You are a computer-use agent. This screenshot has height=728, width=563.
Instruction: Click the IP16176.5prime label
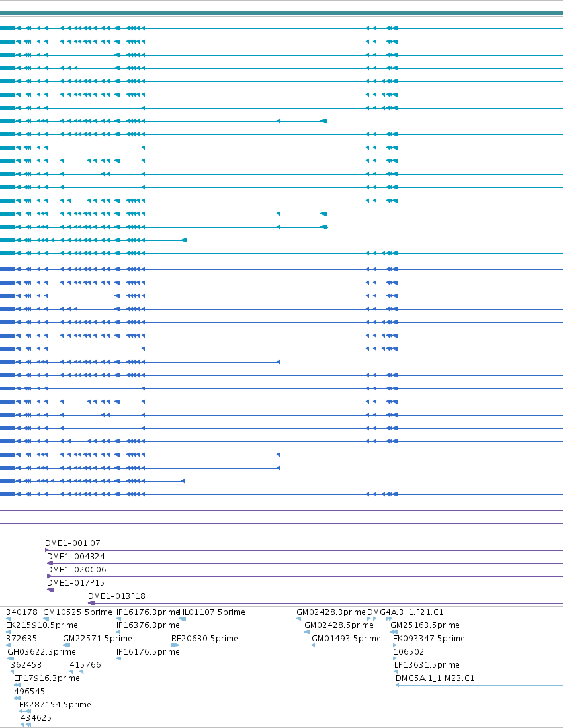pos(148,652)
